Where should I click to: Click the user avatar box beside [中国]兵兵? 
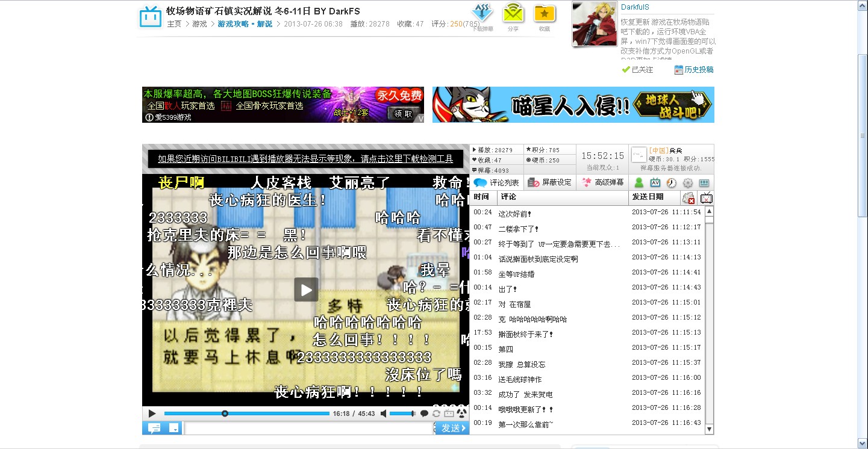639,155
